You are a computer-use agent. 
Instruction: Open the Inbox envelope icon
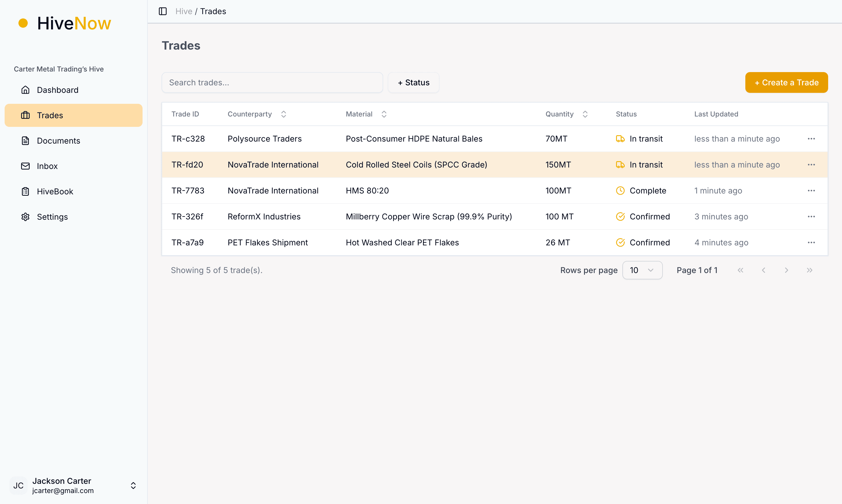(x=26, y=166)
